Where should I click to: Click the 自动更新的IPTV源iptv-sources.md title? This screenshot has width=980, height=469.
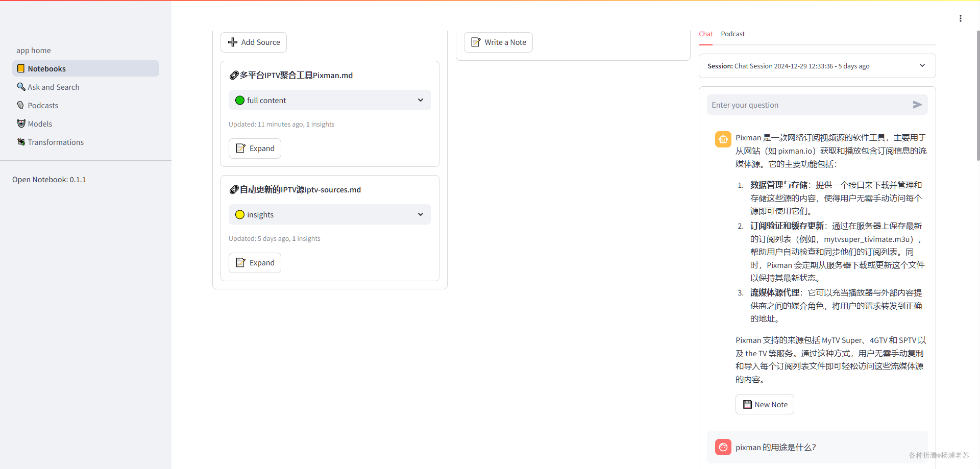(300, 189)
